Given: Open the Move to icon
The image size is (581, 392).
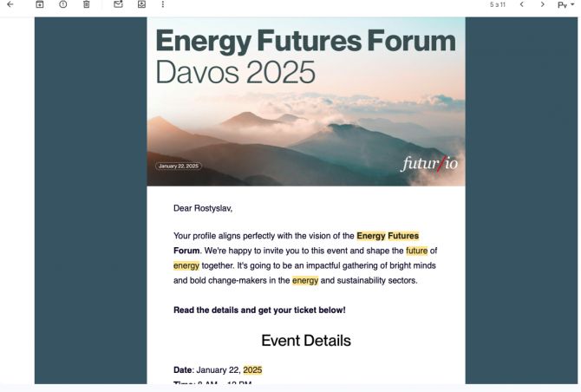Looking at the screenshot, I should point(141,4).
